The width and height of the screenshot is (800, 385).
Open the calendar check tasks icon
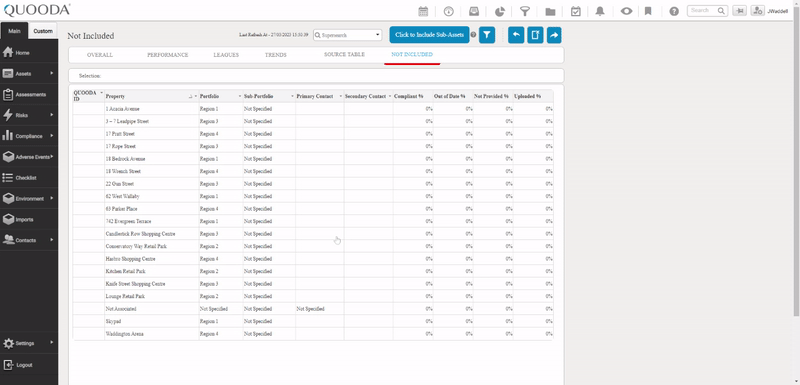[576, 11]
